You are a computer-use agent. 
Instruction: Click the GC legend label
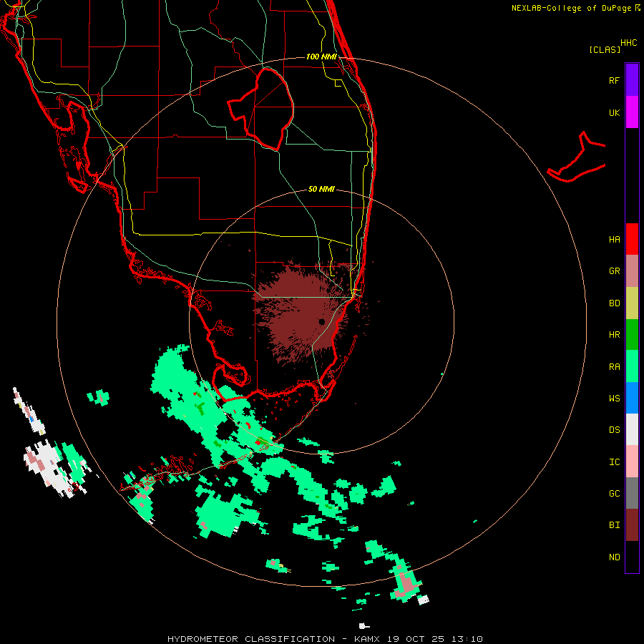(x=614, y=494)
